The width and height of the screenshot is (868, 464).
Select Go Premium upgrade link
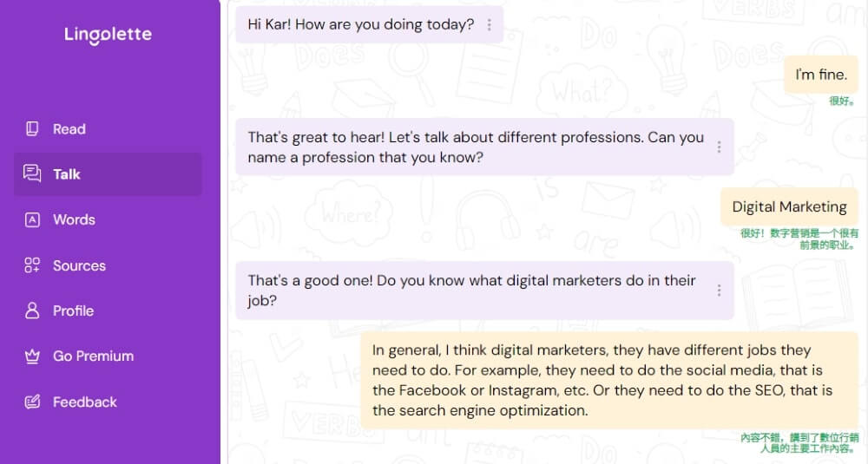pos(93,356)
